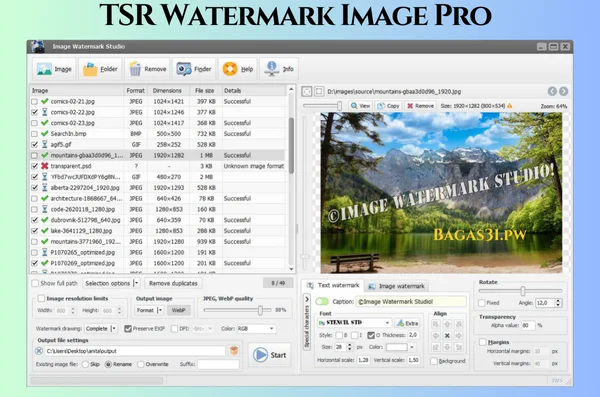
Task: Clear the output path with the X icon
Action: point(39,351)
